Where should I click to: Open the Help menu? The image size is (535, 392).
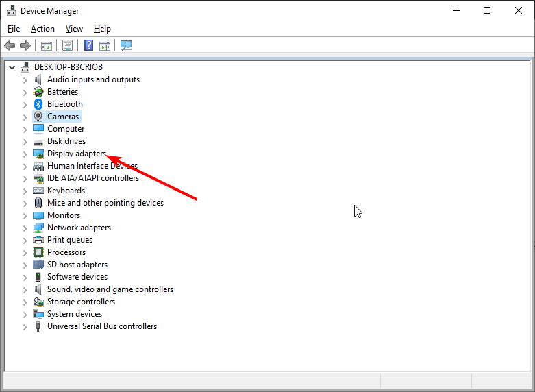(x=102, y=29)
